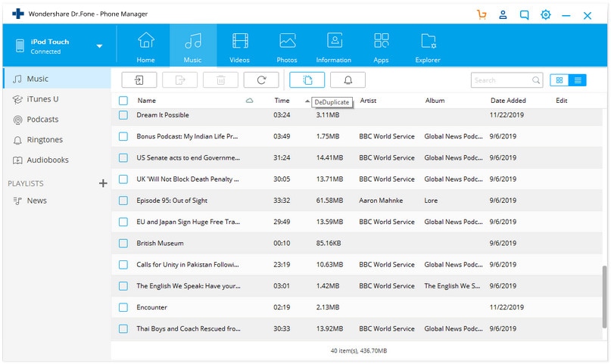Select iTunes U in the sidebar
611x364 pixels.
coord(57,99)
